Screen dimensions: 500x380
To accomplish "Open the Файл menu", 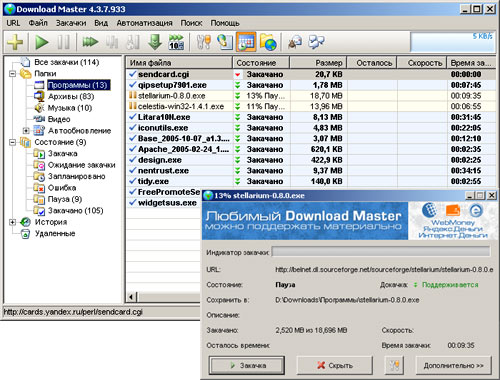I will [38, 23].
